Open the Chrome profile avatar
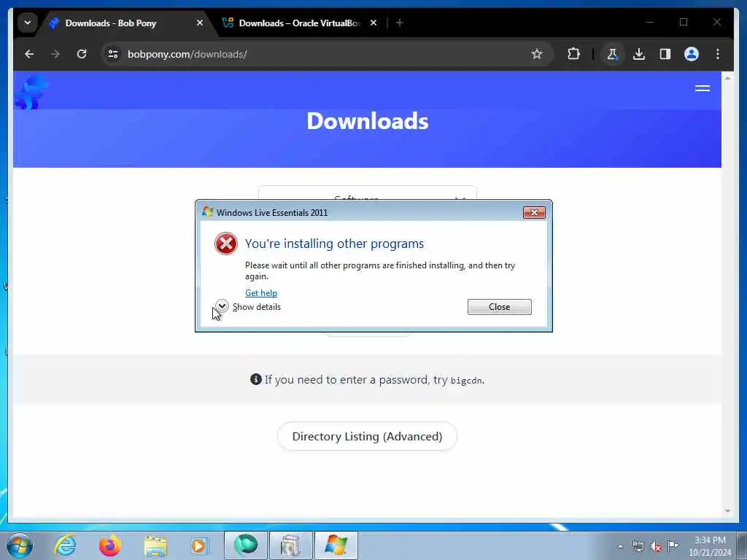 pyautogui.click(x=692, y=54)
